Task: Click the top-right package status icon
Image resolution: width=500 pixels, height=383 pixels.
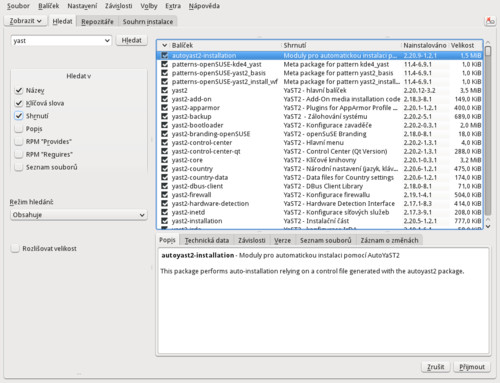Action: tap(490, 21)
